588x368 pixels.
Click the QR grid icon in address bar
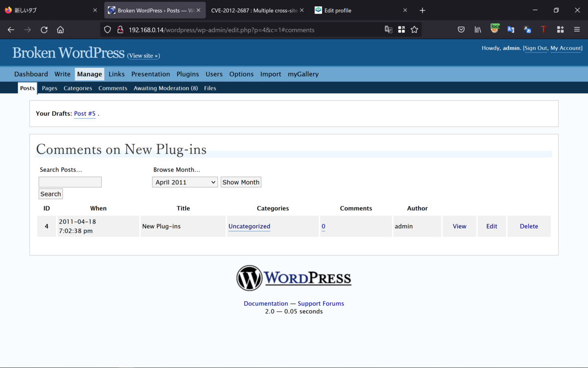[401, 30]
